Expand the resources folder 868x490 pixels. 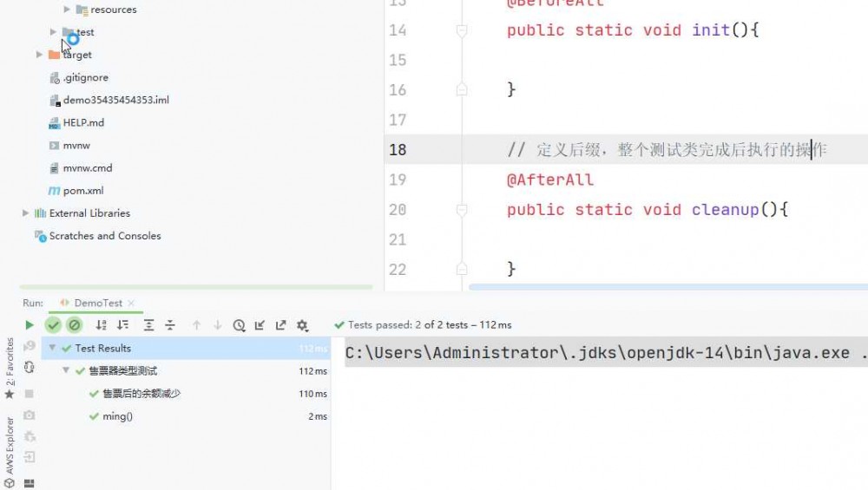(67, 10)
